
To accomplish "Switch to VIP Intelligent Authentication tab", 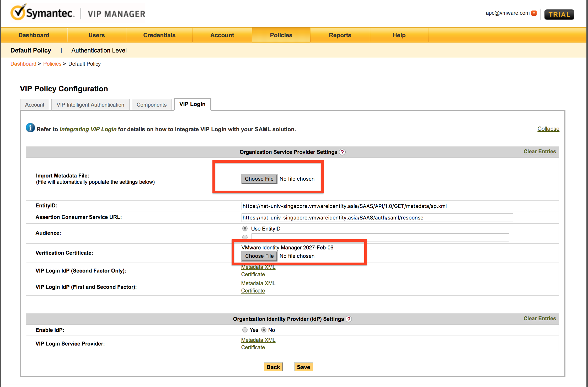I will click(x=90, y=105).
